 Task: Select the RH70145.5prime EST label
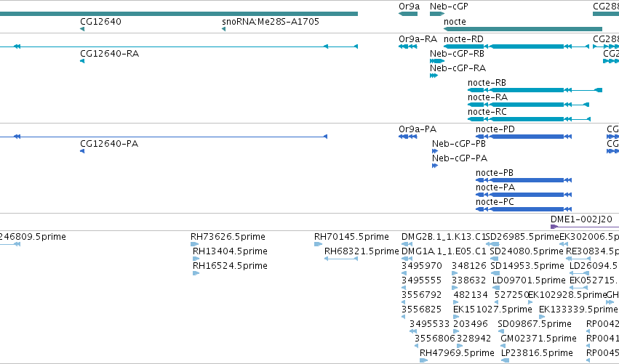351,237
